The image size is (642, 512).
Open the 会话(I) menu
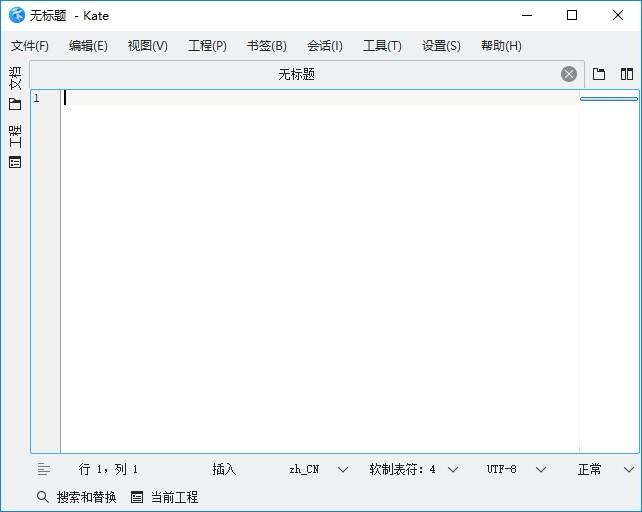325,45
